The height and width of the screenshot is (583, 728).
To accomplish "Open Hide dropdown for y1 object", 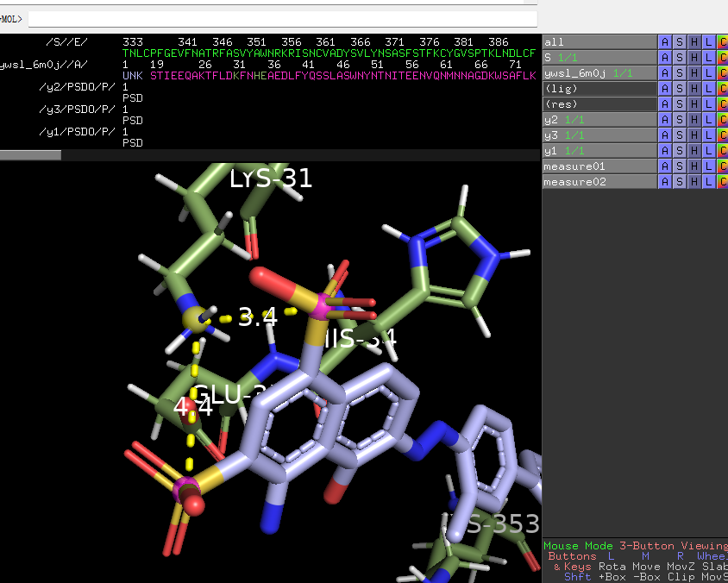I will coord(694,151).
